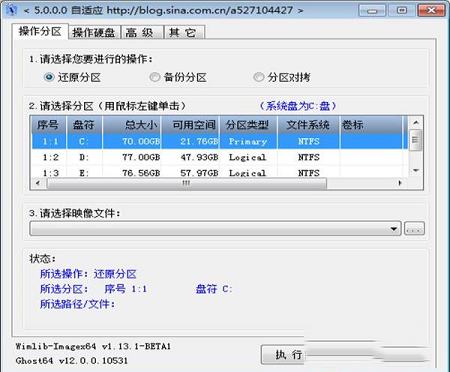Sort by 盘符 column header
450x372 pixels.
click(84, 125)
